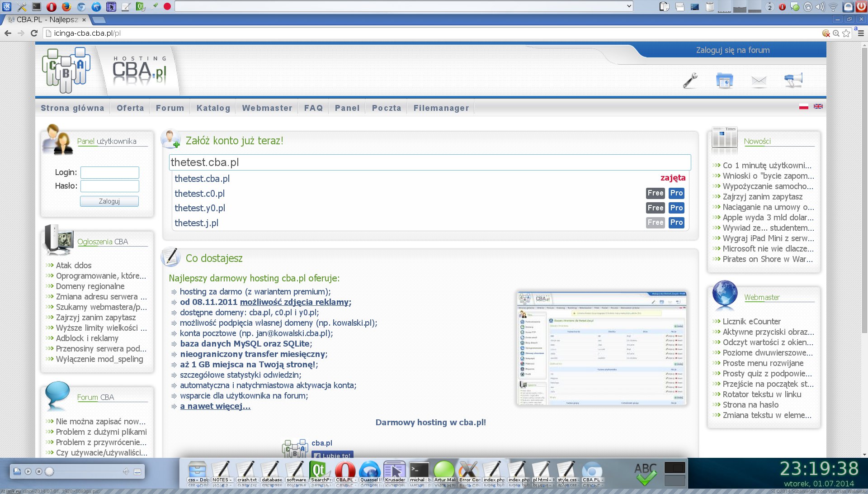Switch to English language flag

pos(818,106)
